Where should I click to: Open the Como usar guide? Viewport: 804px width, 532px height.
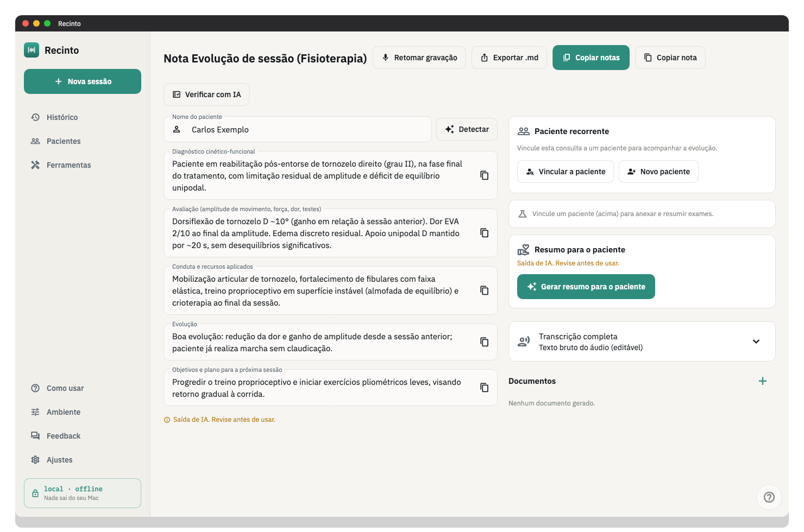[83, 388]
